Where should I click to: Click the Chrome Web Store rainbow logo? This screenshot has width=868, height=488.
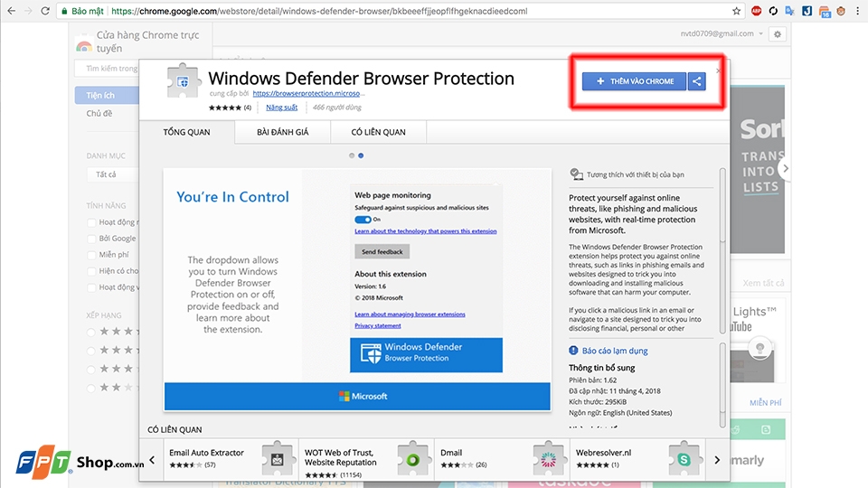point(84,46)
